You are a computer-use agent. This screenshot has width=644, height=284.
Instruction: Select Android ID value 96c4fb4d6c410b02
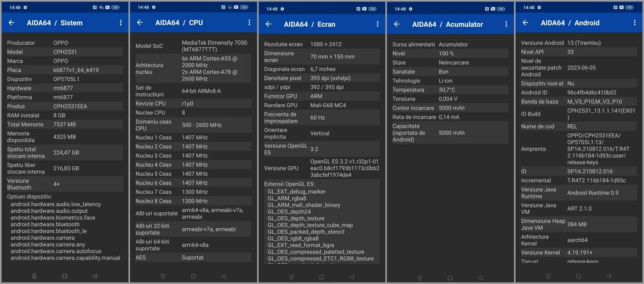(x=592, y=93)
